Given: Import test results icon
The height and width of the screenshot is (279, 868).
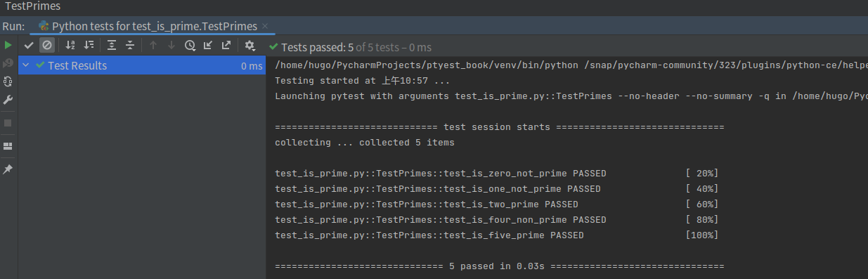Looking at the screenshot, I should point(208,46).
